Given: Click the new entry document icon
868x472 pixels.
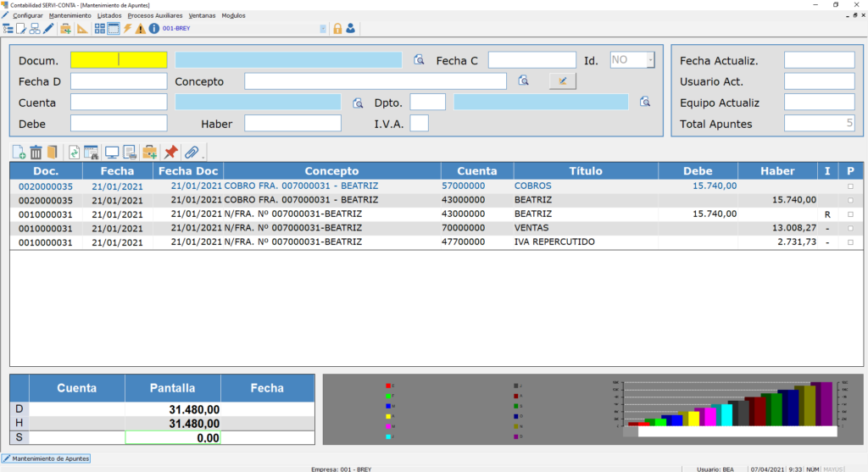Looking at the screenshot, I should pos(19,153).
